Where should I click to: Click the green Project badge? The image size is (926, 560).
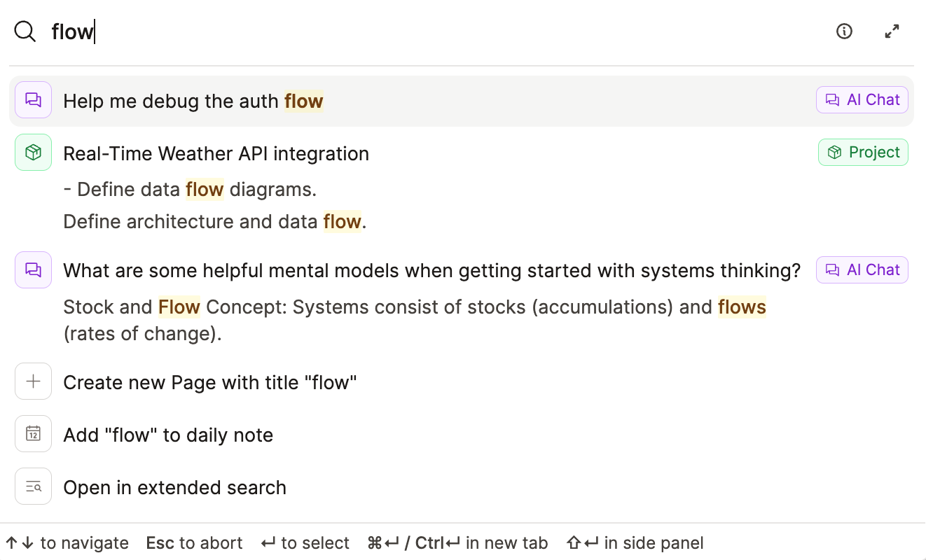pyautogui.click(x=863, y=152)
